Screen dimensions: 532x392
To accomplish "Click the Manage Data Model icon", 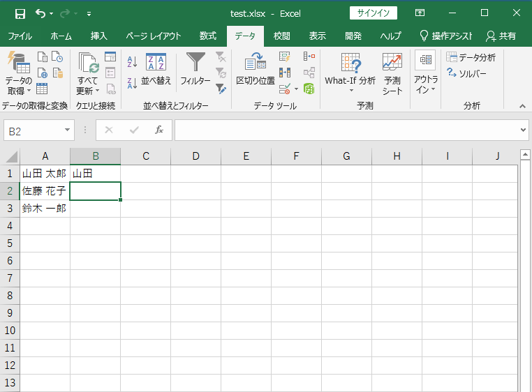I will pyautogui.click(x=309, y=89).
